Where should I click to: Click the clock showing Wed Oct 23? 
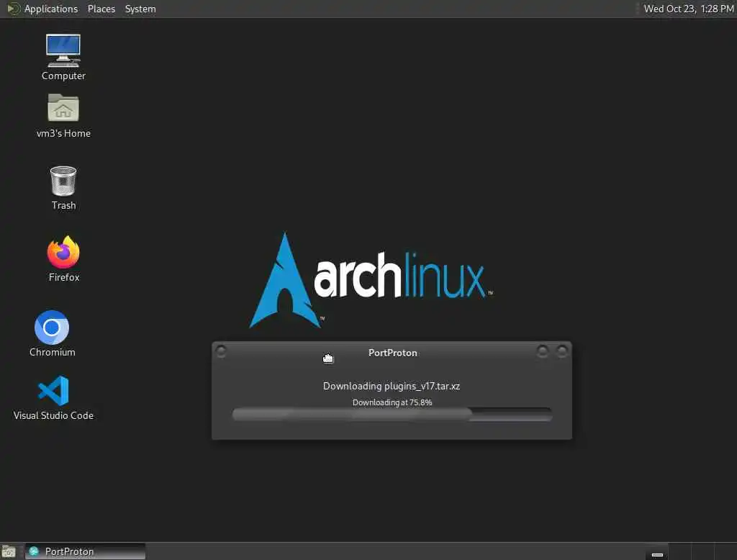pyautogui.click(x=688, y=9)
